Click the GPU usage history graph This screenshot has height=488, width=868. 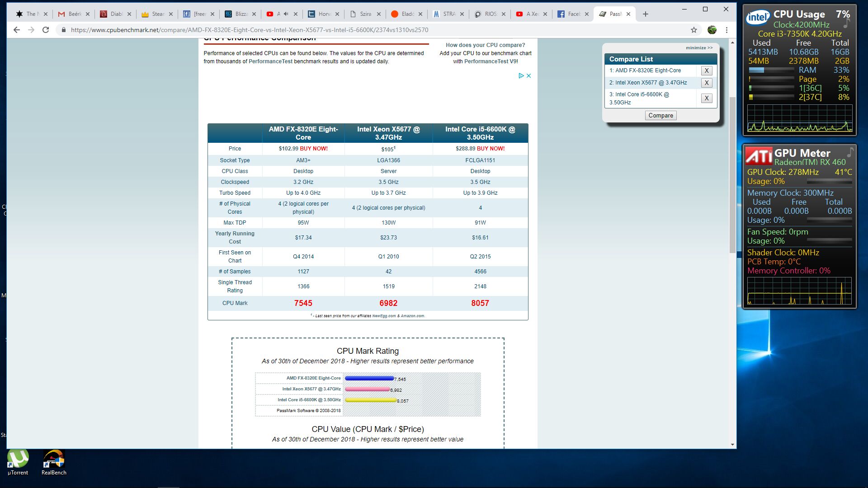(x=799, y=291)
